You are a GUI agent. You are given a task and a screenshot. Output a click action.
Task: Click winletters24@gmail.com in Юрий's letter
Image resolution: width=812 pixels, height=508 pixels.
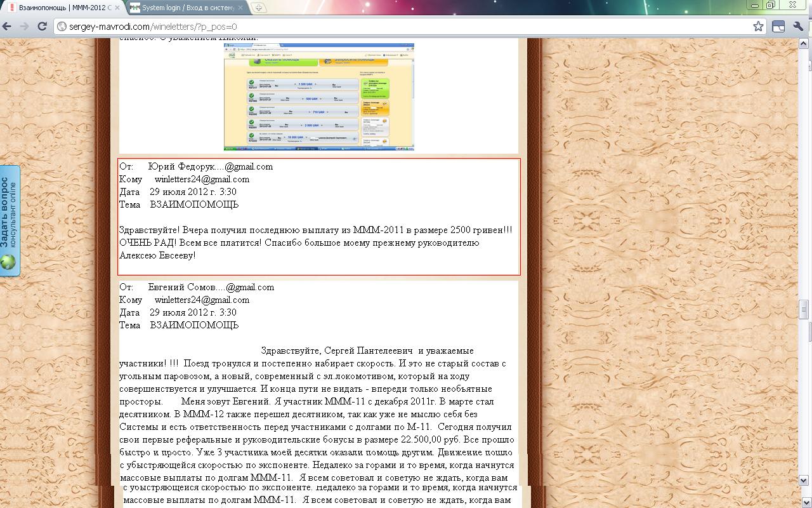pyautogui.click(x=202, y=179)
